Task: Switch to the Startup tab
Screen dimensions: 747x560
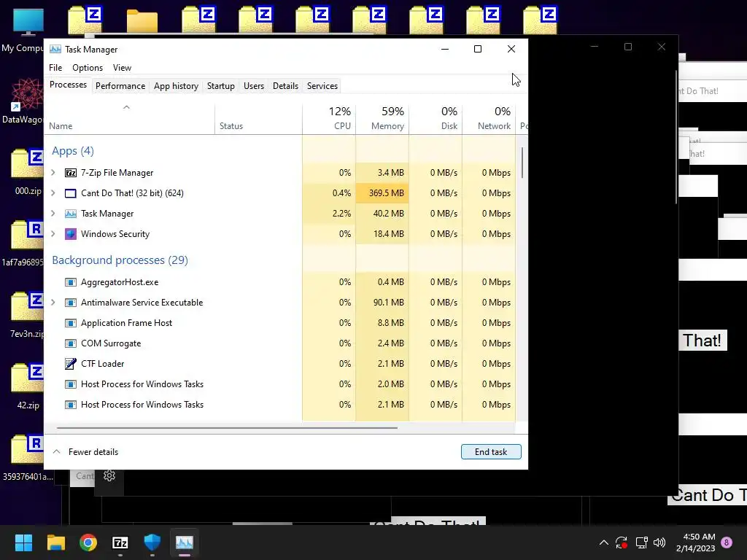Action: tap(220, 86)
